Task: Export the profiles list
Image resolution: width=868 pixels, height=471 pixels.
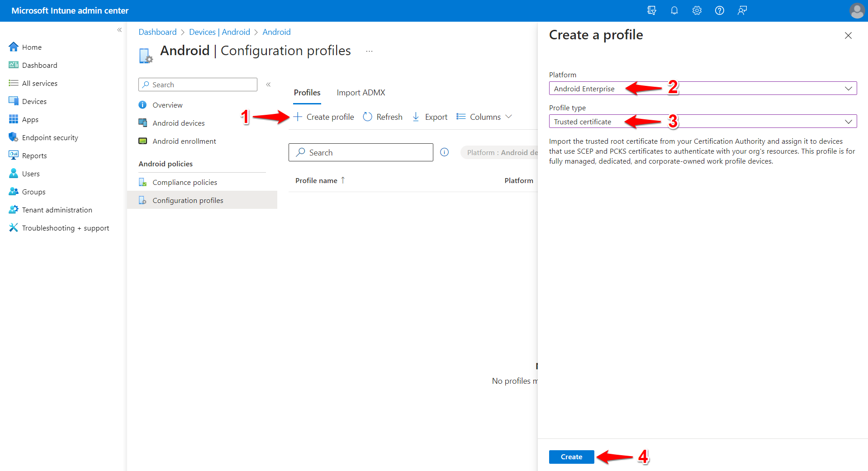Action: (430, 117)
